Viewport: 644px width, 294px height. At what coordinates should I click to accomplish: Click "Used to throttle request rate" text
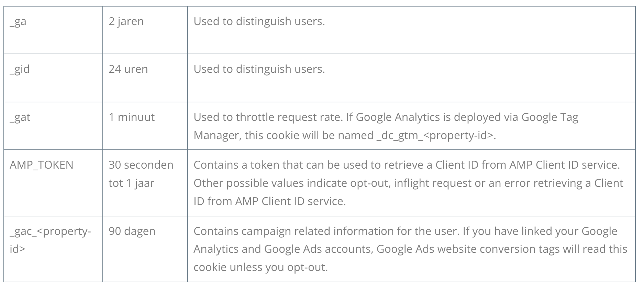coord(268,117)
